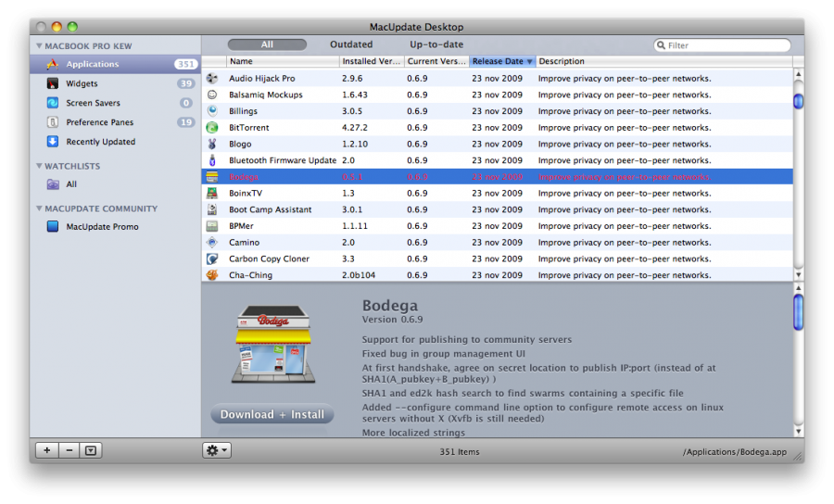Click the app list scrollbar thumb
The width and height of the screenshot is (834, 504).
coord(799,101)
